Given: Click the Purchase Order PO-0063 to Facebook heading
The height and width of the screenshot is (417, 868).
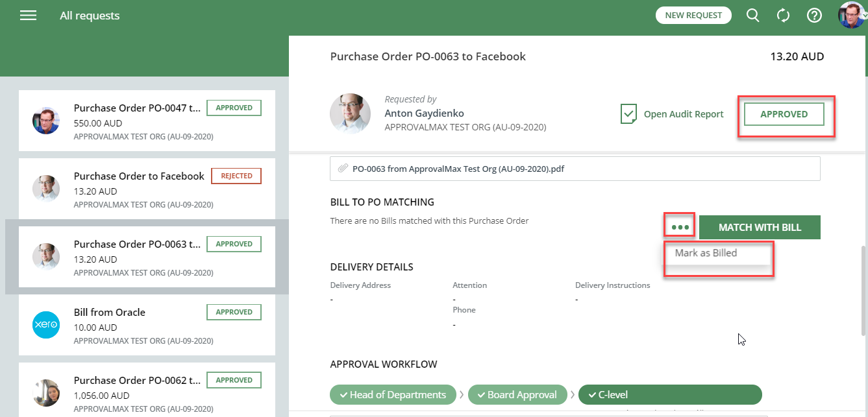Looking at the screenshot, I should tap(428, 56).
